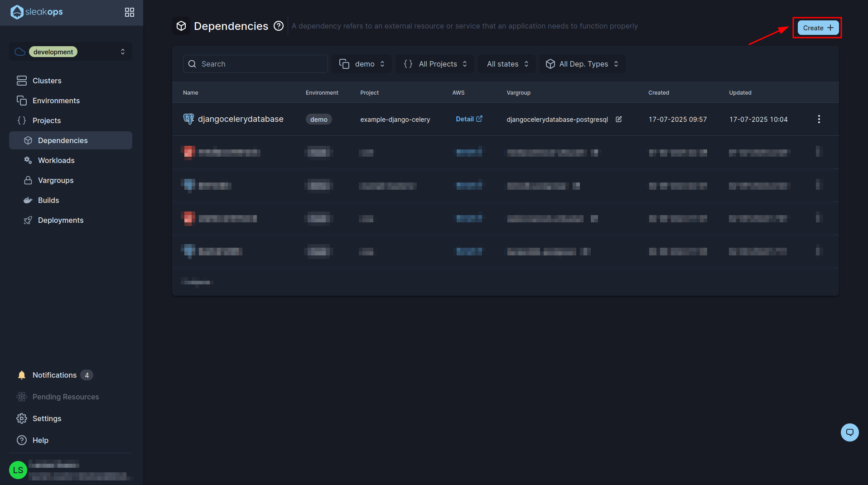This screenshot has height=485, width=868.
Task: Click the demo environment tag
Action: point(319,119)
